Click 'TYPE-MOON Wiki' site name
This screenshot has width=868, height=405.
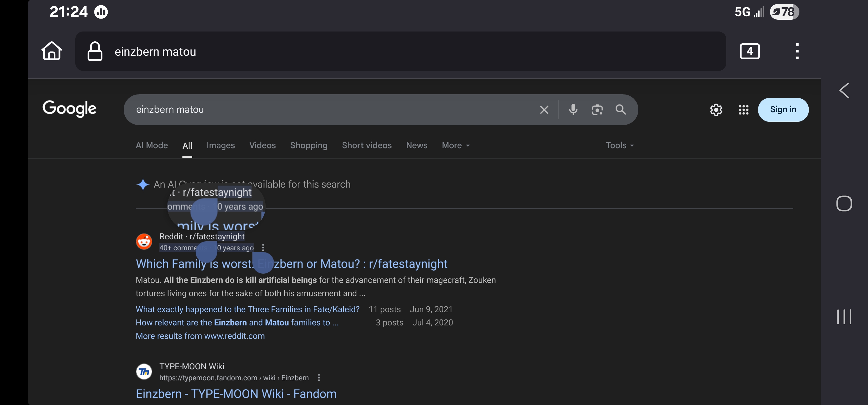[192, 366]
